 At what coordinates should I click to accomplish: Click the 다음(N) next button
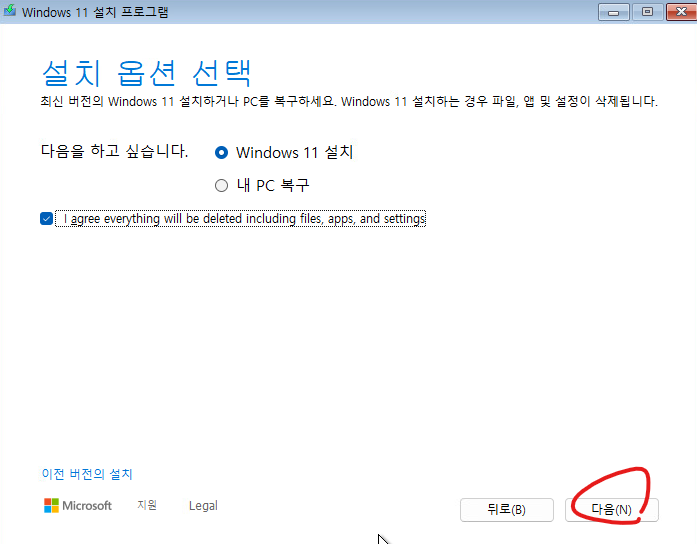[611, 509]
